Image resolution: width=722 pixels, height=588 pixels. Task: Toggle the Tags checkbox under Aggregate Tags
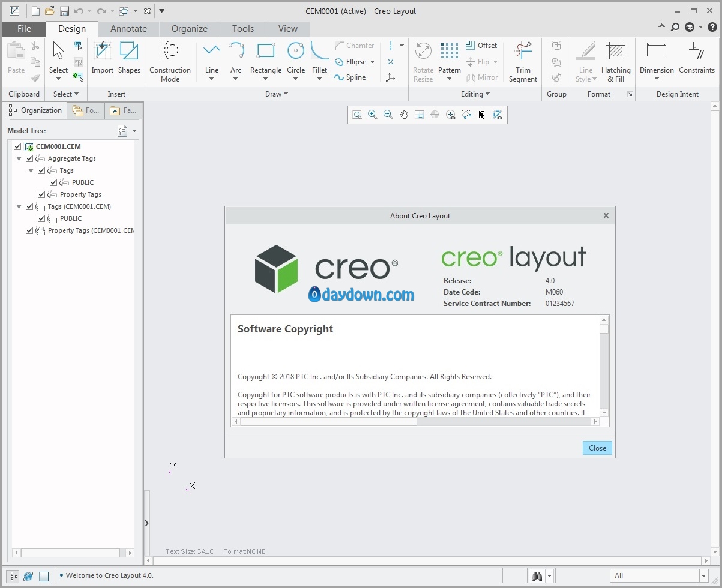click(x=41, y=170)
